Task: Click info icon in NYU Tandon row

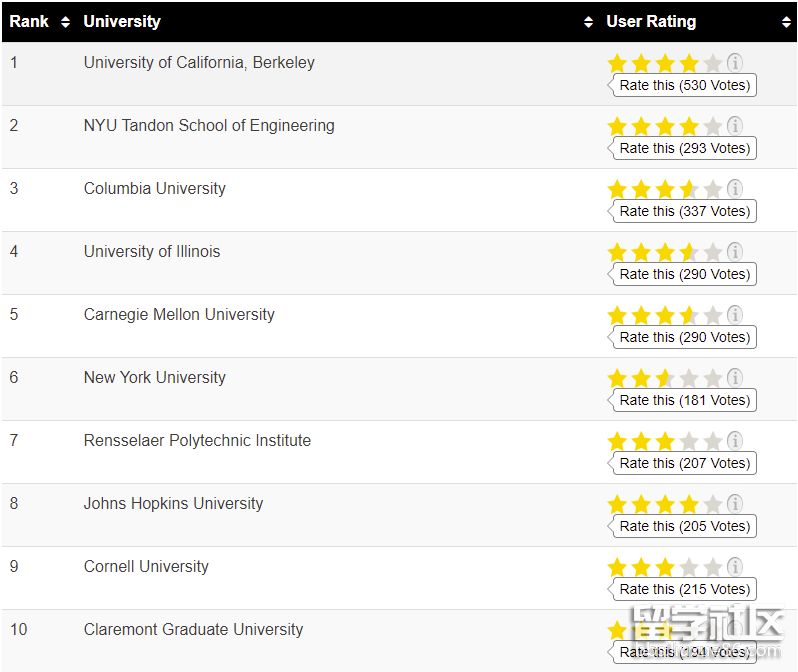Action: pyautogui.click(x=735, y=126)
